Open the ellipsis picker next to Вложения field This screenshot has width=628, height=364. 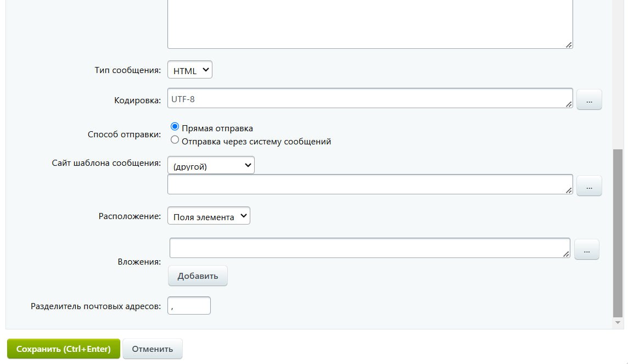coord(586,250)
